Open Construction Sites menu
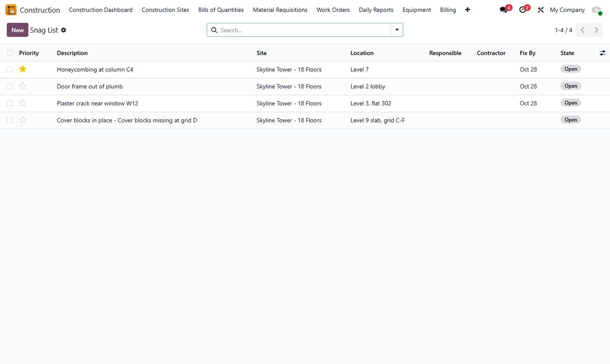Image resolution: width=610 pixels, height=364 pixels. click(165, 10)
